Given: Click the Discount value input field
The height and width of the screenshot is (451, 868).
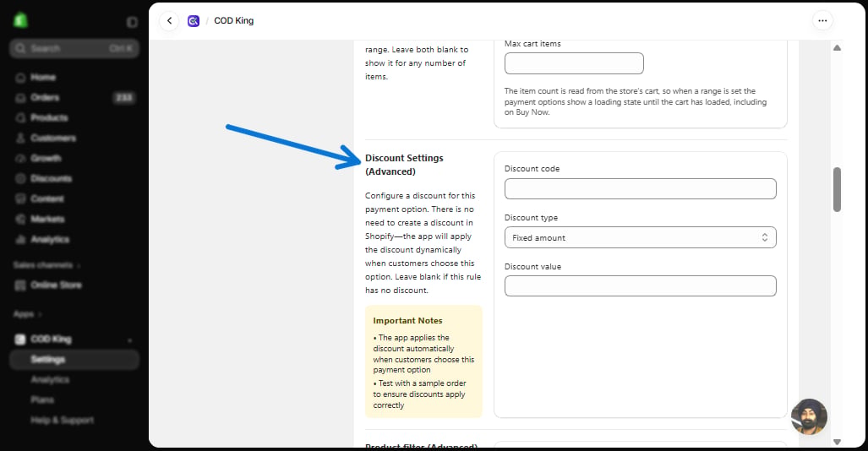Looking at the screenshot, I should (x=640, y=286).
